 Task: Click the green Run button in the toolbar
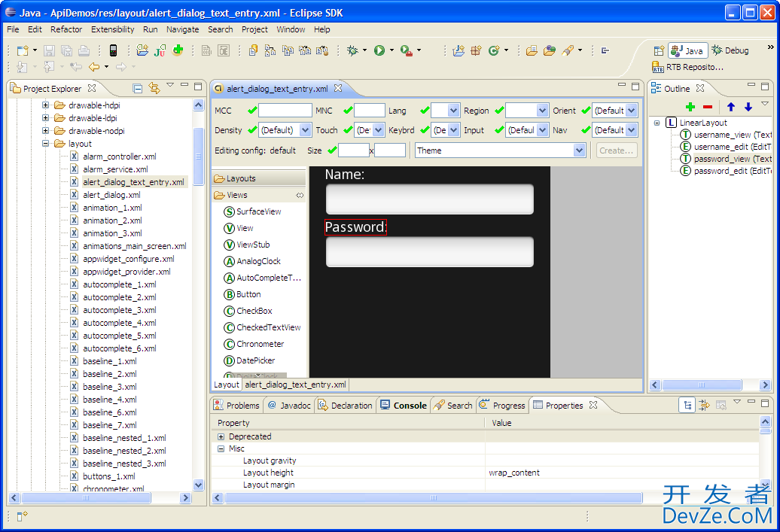(x=379, y=50)
